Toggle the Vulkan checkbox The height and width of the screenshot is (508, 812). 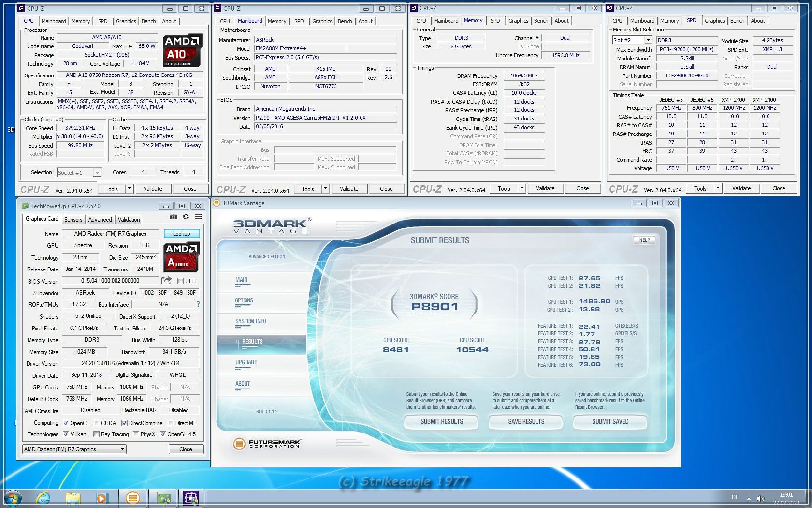point(66,434)
